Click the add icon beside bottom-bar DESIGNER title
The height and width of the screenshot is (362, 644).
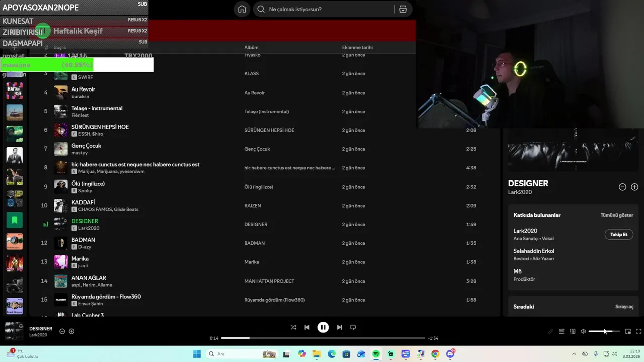pyautogui.click(x=71, y=331)
